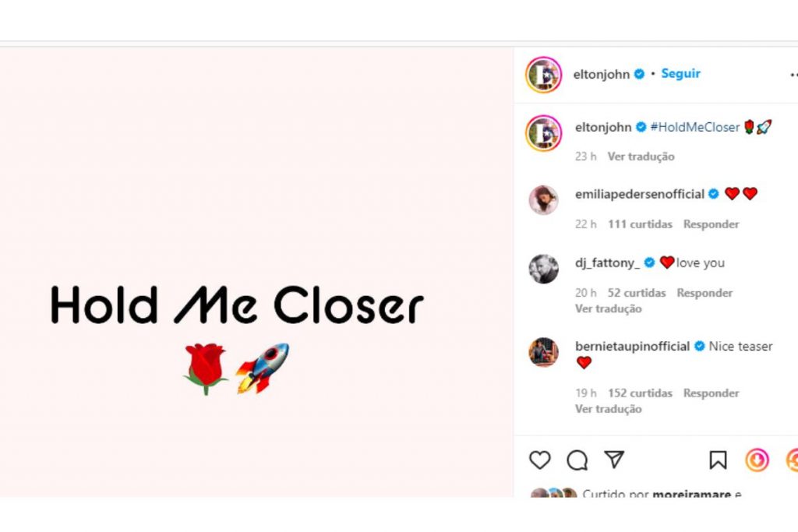Follow eltonjohn with the Seguir button
Screen dimensions: 798x532
click(680, 74)
